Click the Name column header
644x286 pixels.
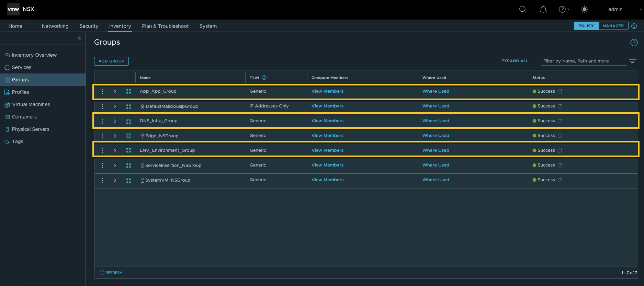[145, 78]
